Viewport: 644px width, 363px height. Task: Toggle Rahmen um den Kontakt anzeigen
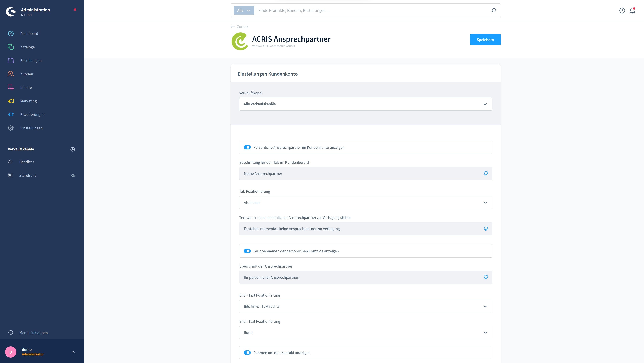(247, 353)
